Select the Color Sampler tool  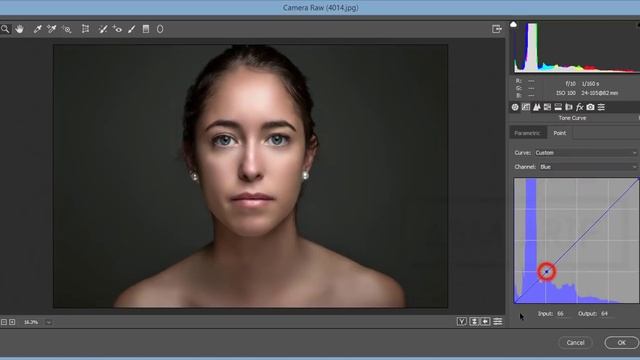(51, 29)
